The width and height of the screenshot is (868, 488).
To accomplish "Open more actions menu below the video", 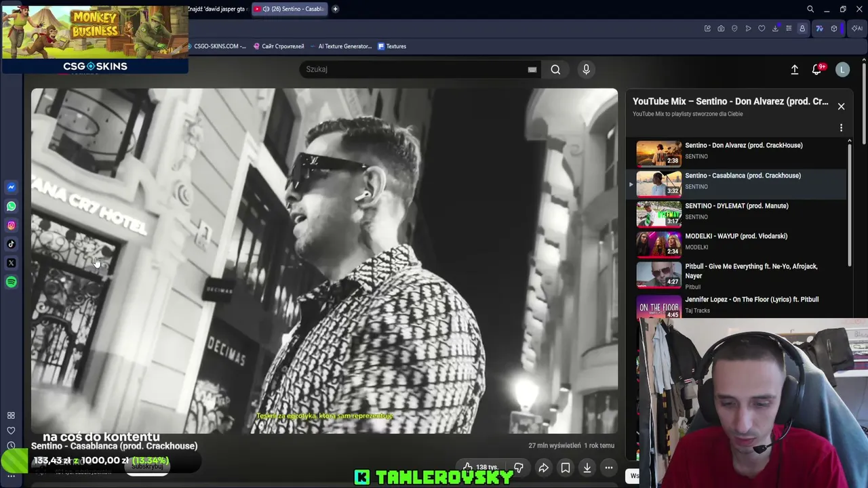I will (x=609, y=468).
